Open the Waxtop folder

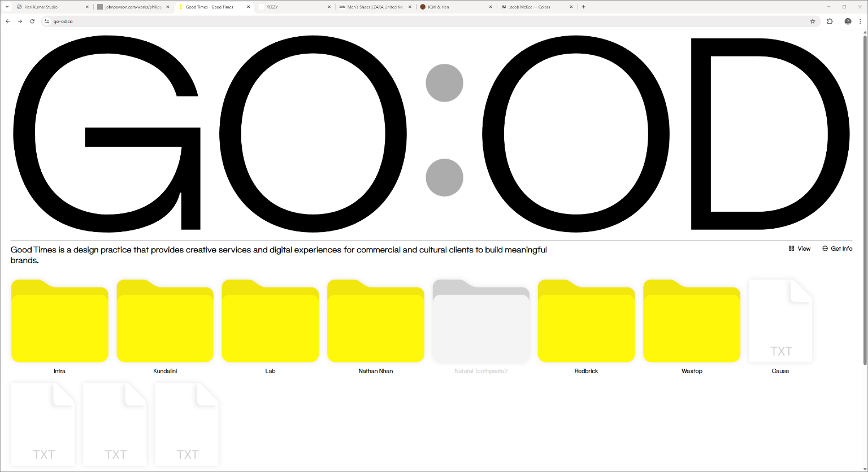click(692, 322)
